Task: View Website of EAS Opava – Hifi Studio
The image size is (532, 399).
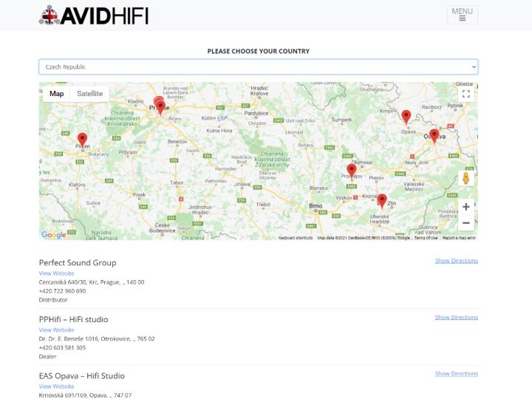Action: (x=56, y=386)
